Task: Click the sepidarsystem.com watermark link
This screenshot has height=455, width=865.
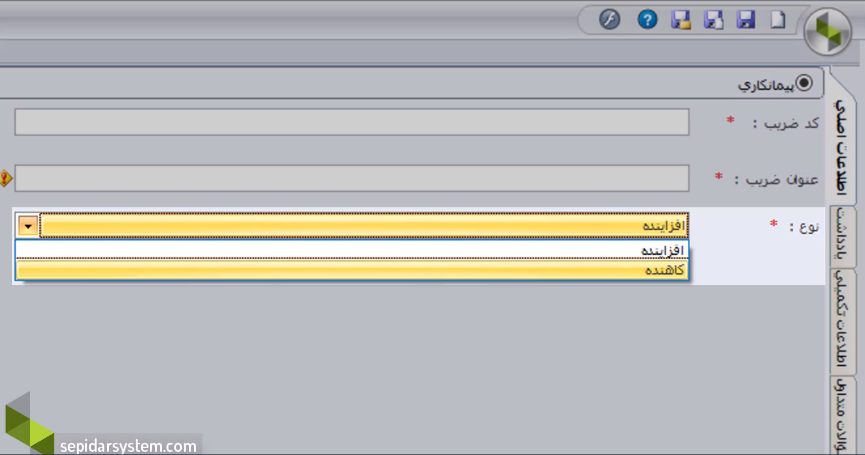Action: pos(127,445)
